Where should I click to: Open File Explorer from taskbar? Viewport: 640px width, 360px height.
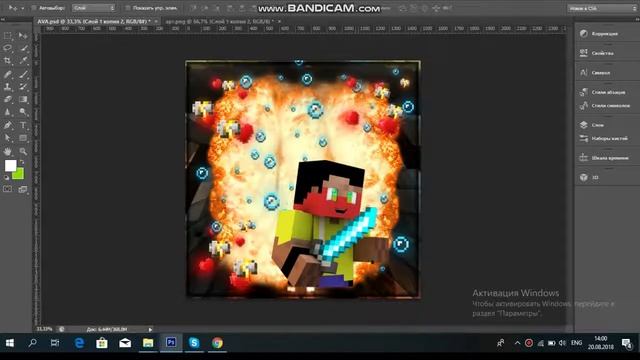148,343
